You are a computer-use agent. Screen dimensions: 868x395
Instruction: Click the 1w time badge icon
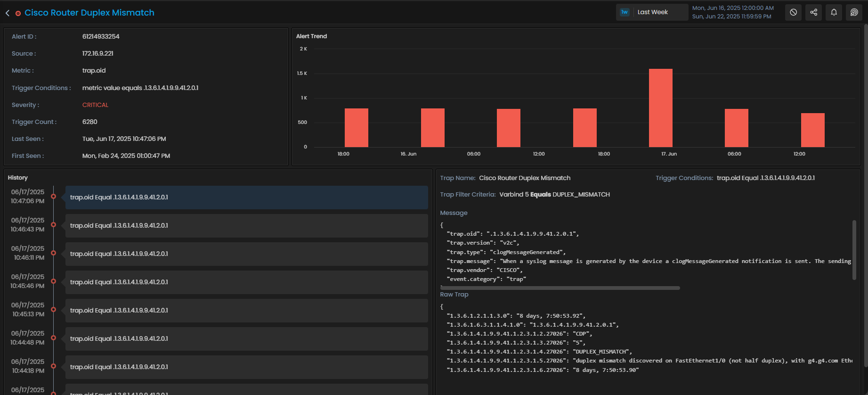pos(625,12)
